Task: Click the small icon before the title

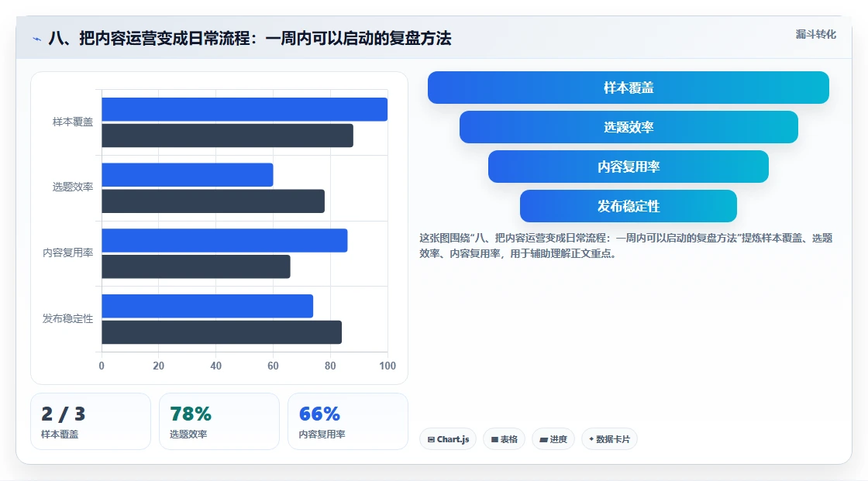Action: tap(36, 39)
